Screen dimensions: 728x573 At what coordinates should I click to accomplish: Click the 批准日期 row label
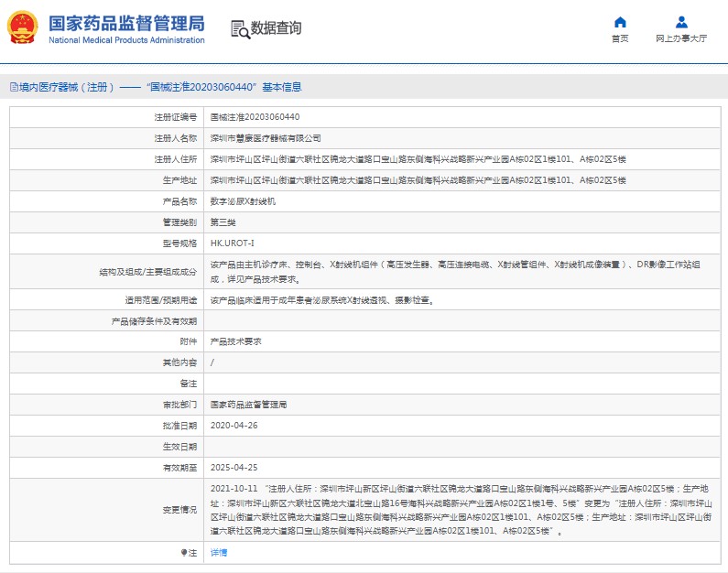click(179, 426)
